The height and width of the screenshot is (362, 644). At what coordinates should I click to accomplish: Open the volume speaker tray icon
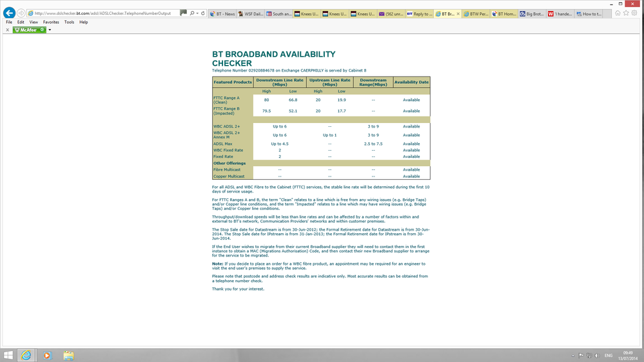click(x=597, y=356)
